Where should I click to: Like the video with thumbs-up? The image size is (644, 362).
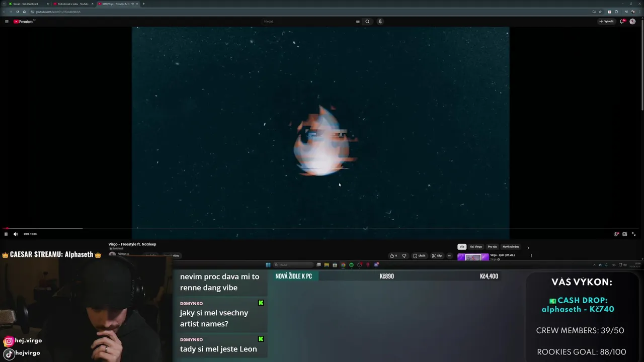(393, 255)
